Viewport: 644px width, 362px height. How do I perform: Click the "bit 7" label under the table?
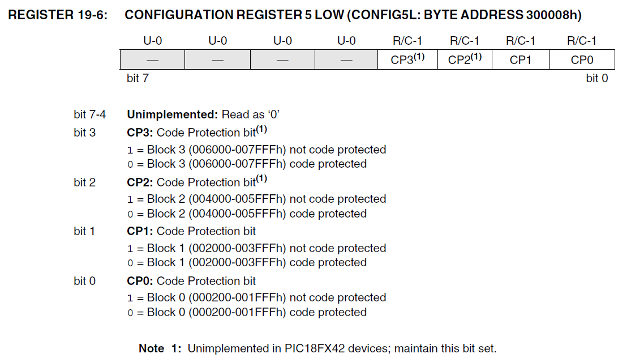(138, 78)
